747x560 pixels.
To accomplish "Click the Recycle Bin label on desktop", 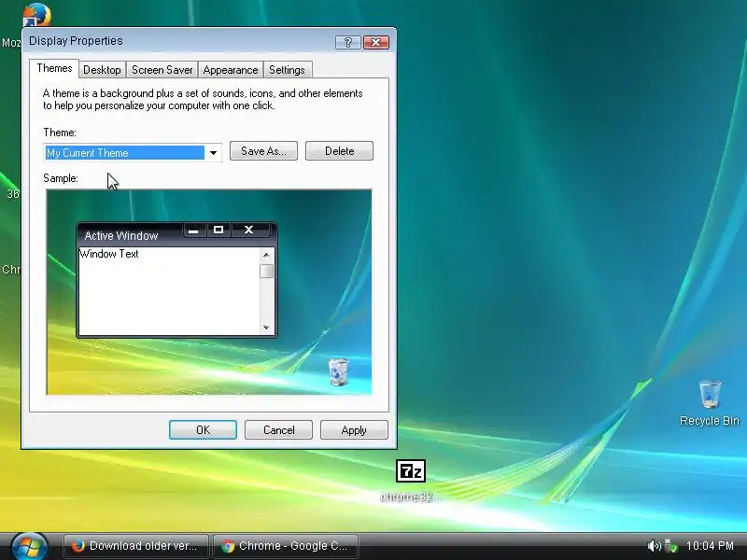I will pos(710,421).
